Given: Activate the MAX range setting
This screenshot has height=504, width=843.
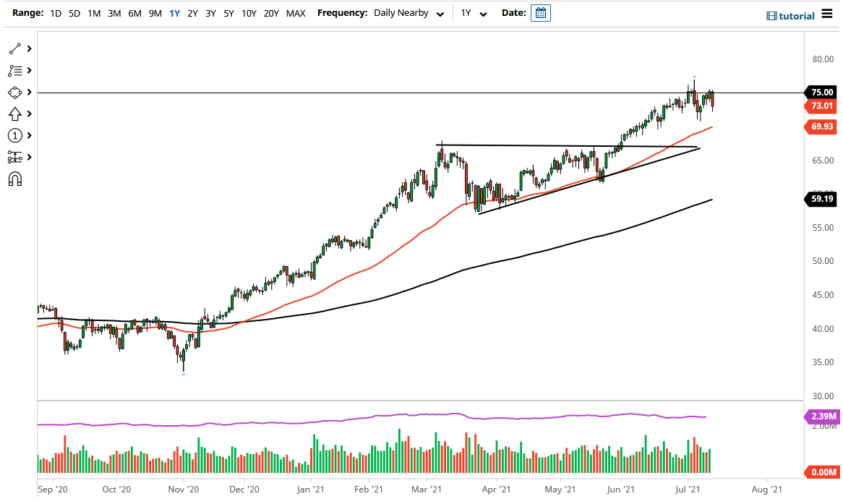Looking at the screenshot, I should pyautogui.click(x=296, y=13).
